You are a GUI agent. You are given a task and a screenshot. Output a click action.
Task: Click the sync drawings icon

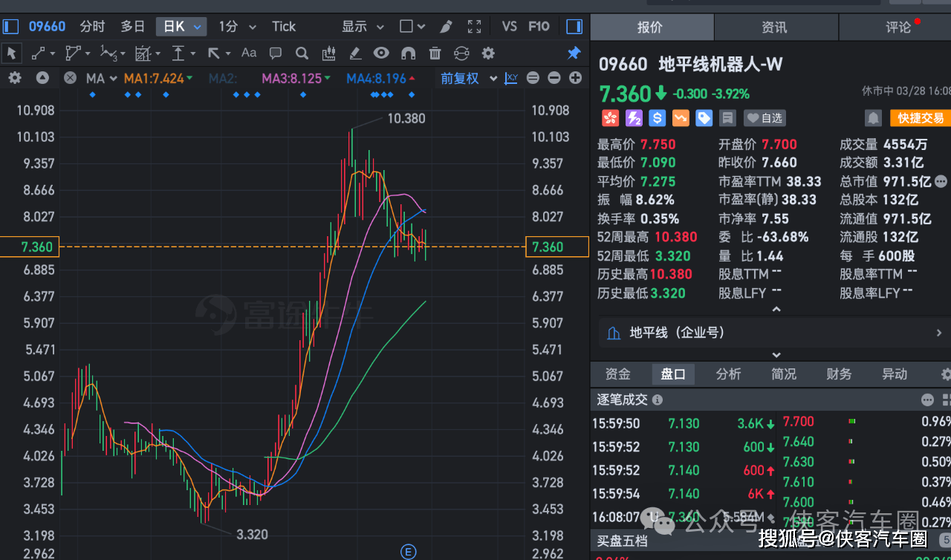point(461,53)
